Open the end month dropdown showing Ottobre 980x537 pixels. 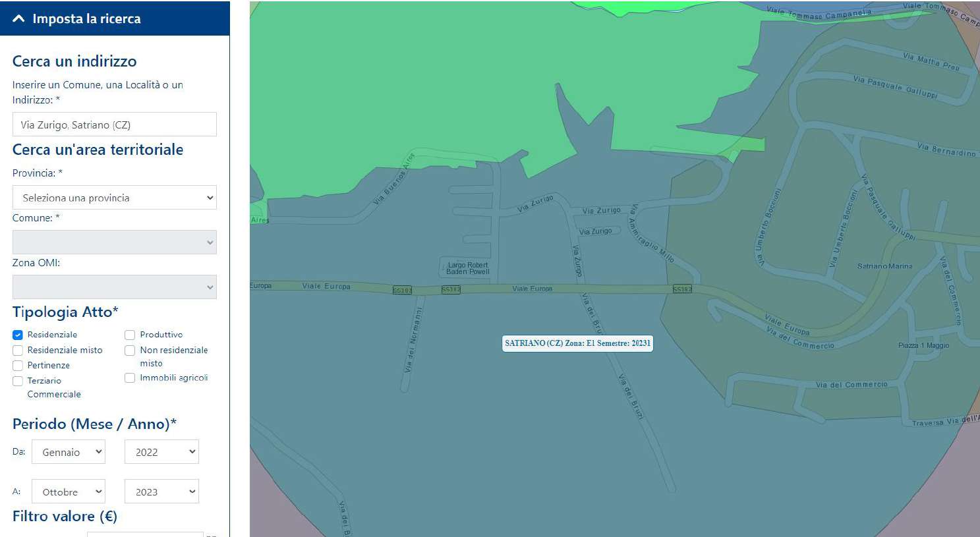point(69,492)
